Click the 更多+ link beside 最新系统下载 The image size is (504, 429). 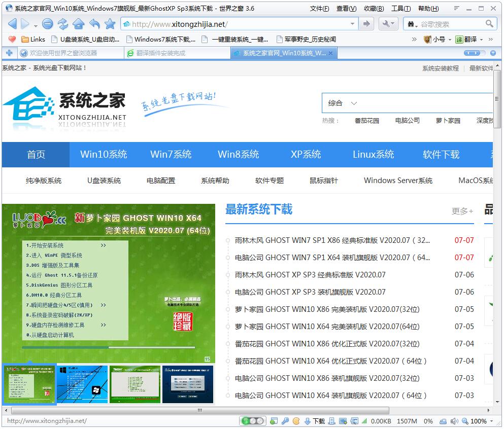(462, 211)
